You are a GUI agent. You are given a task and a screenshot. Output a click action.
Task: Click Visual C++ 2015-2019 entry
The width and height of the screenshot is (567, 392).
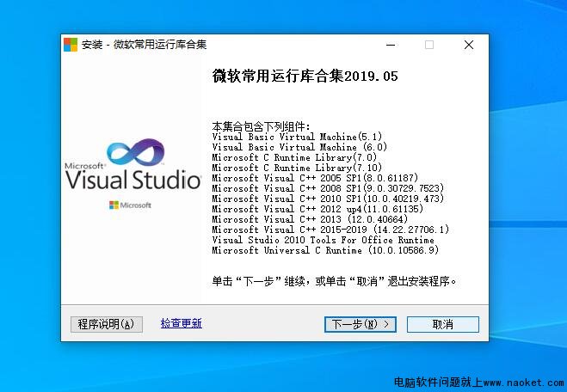coord(330,230)
